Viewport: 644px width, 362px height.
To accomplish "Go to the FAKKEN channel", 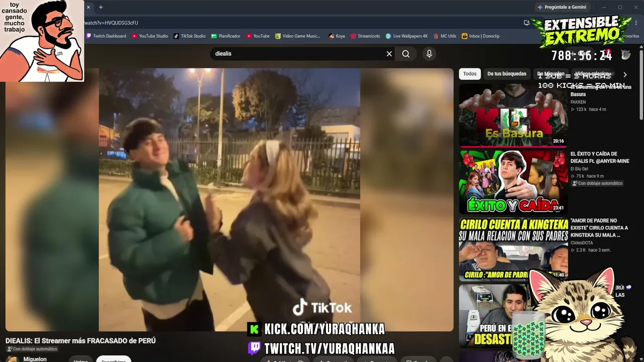I will 579,102.
